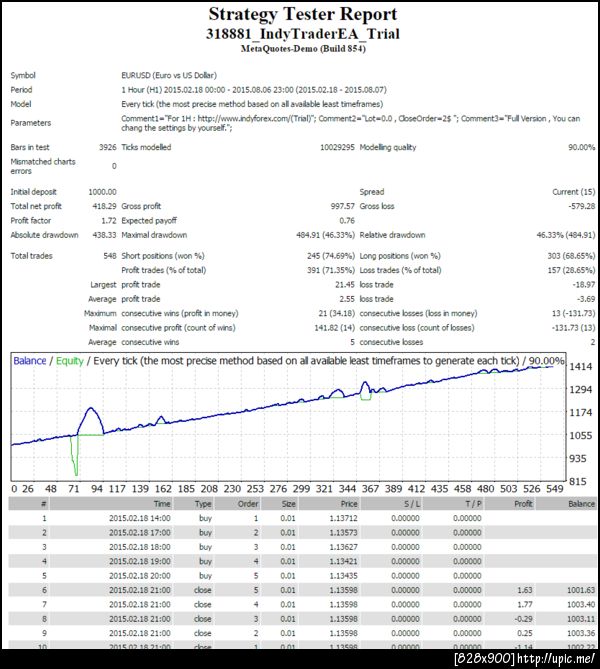Click Largest loss trade '-18.97'

(x=584, y=285)
